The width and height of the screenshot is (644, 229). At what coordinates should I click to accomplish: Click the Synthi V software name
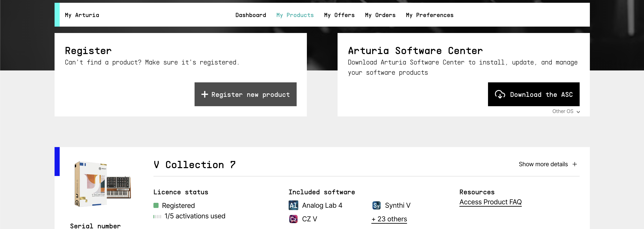point(397,205)
